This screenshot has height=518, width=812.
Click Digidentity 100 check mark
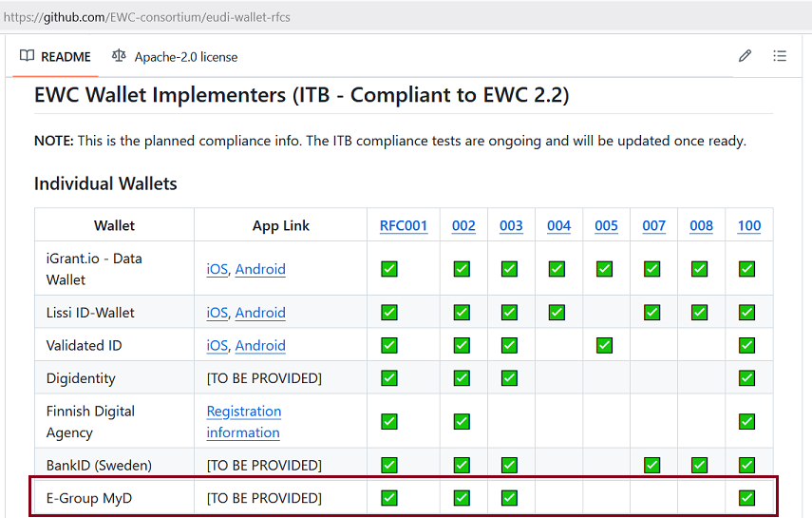pyautogui.click(x=746, y=377)
